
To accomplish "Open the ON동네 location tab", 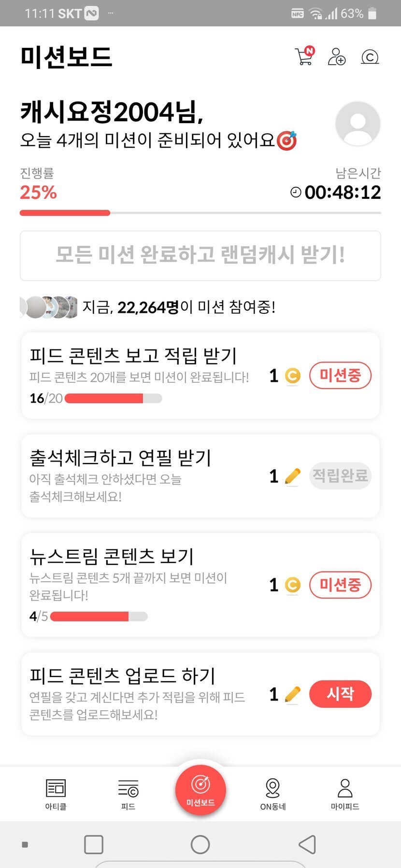I will 273,794.
